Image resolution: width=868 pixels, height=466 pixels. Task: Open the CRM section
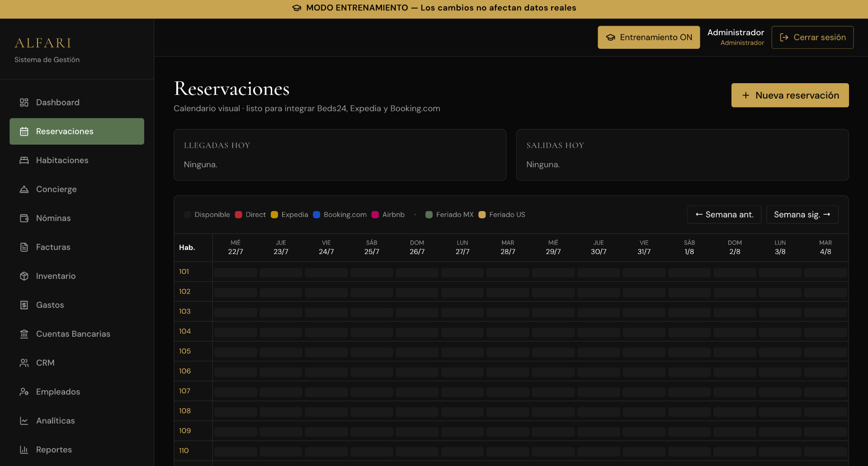(77, 363)
